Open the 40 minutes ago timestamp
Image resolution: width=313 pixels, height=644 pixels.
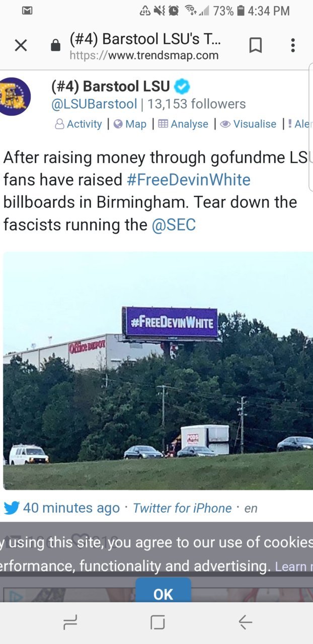[71, 508]
